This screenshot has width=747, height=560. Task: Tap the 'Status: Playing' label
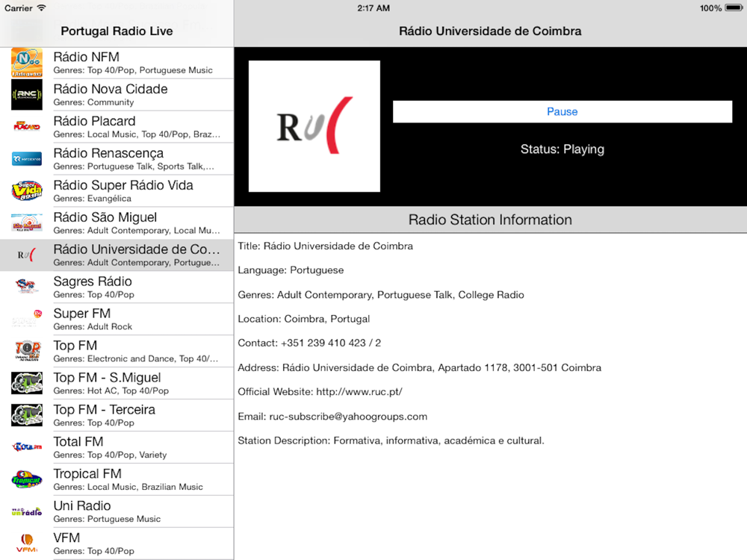coord(562,149)
